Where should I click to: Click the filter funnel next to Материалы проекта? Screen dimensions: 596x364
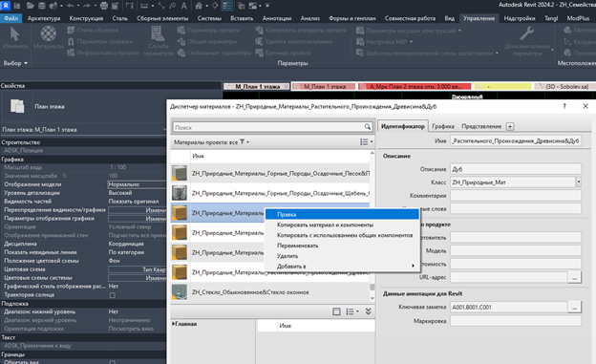point(243,141)
